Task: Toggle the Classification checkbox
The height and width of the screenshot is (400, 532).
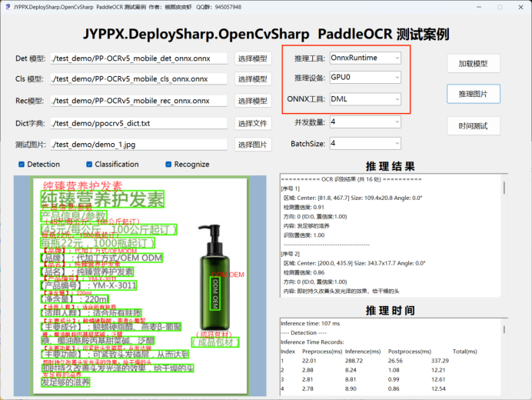Action: [90, 164]
